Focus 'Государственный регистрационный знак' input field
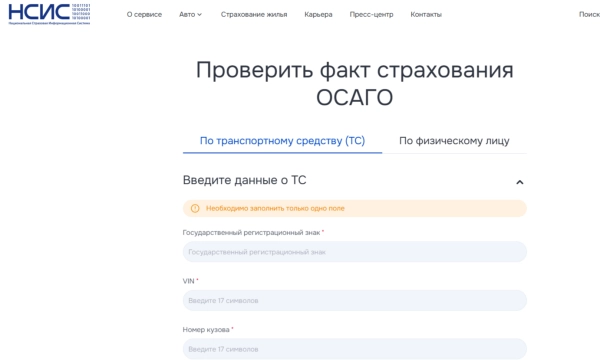Image resolution: width=600 pixels, height=360 pixels. click(355, 252)
